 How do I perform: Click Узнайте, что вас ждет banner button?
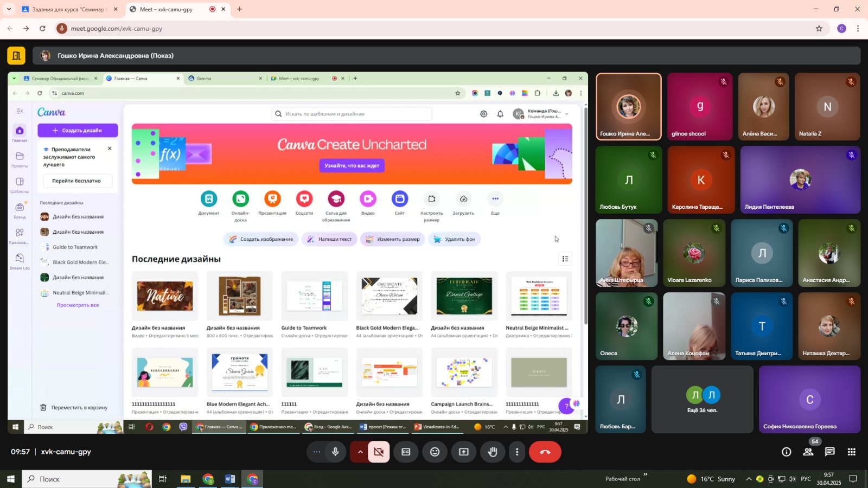coord(352,165)
